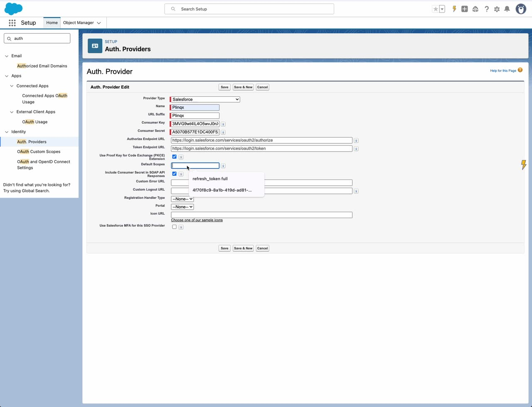The height and width of the screenshot is (407, 532).
Task: Click info icon beside Custom Logout URL
Action: point(356,191)
